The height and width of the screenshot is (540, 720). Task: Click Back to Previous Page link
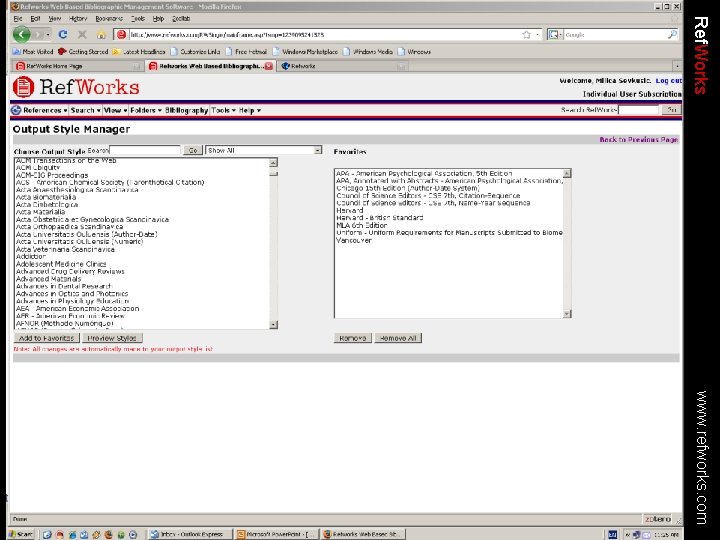coord(639,140)
